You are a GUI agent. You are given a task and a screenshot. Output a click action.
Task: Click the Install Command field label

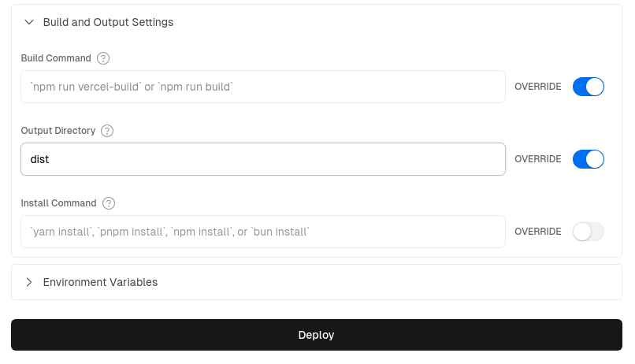(58, 203)
